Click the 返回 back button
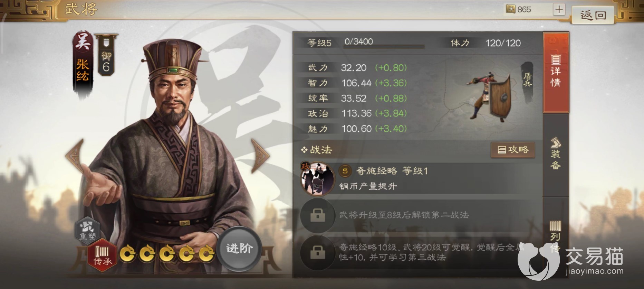Image resolution: width=644 pixels, height=289 pixels. 593,15
